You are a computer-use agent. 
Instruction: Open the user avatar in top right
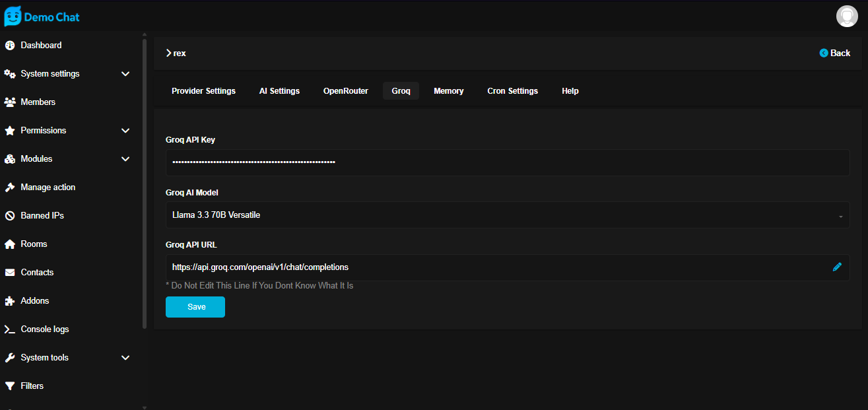point(847,16)
